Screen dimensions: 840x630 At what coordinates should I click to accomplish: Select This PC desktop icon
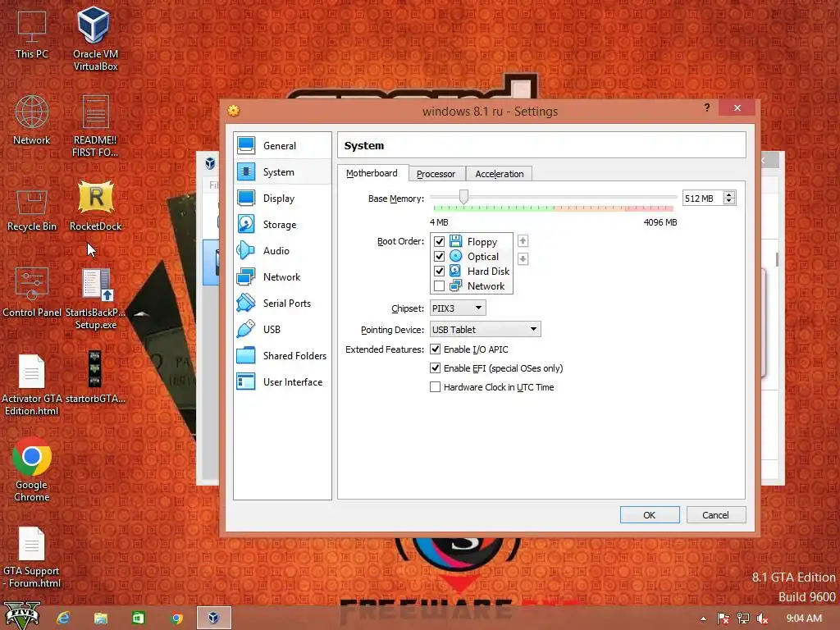pyautogui.click(x=32, y=34)
